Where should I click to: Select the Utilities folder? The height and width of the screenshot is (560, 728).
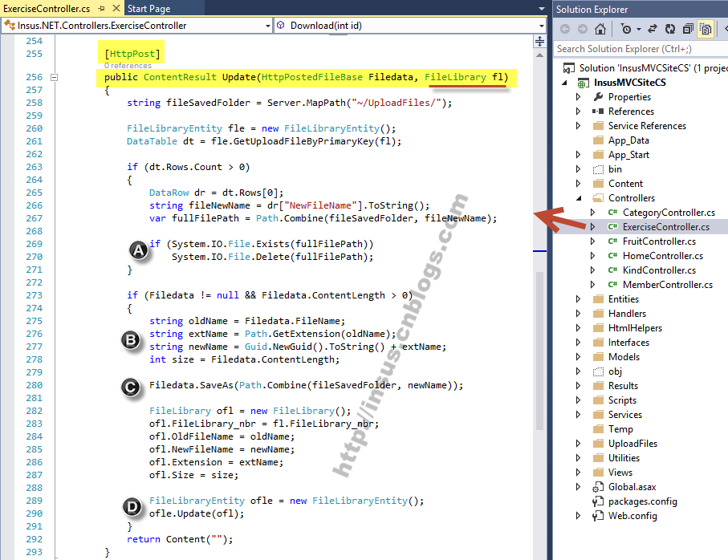click(x=624, y=458)
